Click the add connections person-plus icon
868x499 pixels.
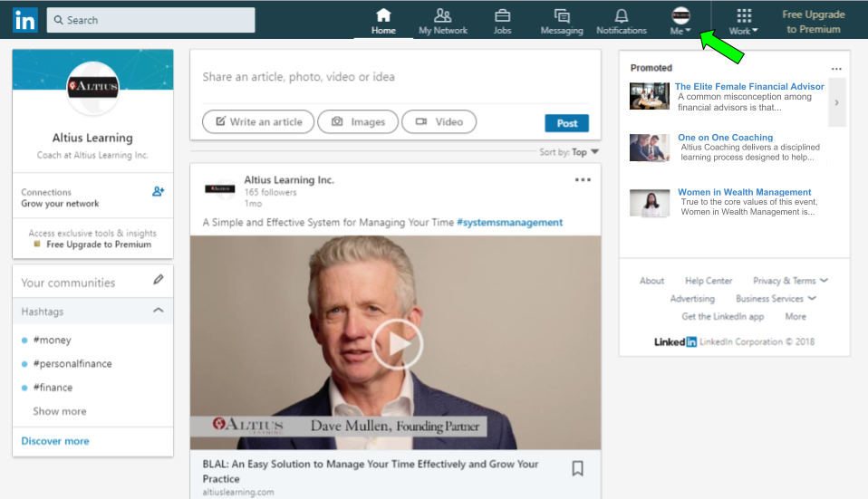coord(159,192)
